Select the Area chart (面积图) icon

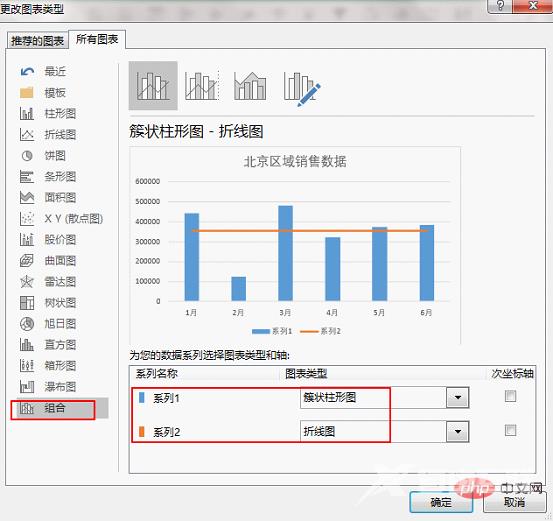click(x=27, y=198)
